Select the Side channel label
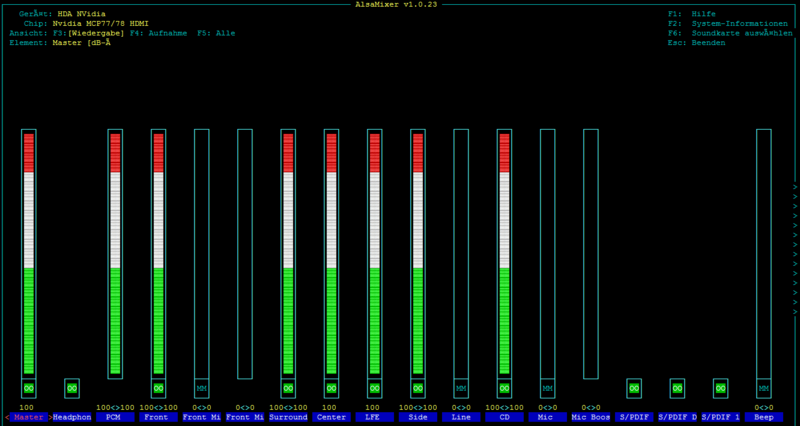Image resolution: width=800 pixels, height=426 pixels. point(417,417)
